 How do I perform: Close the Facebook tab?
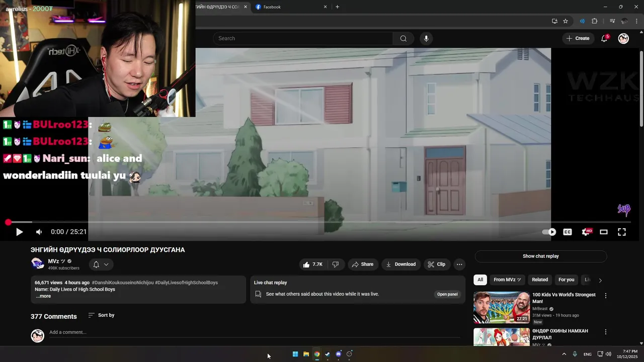(x=325, y=7)
